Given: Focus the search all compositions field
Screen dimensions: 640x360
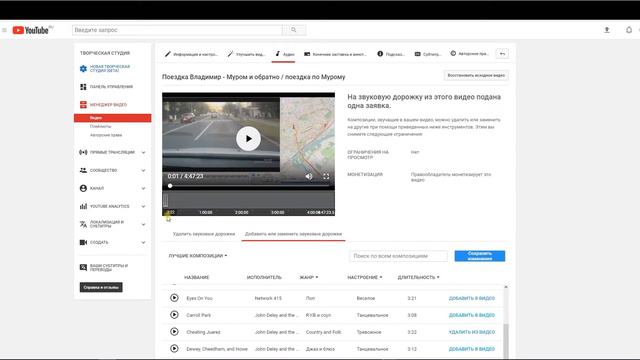Looking at the screenshot, I should (398, 256).
